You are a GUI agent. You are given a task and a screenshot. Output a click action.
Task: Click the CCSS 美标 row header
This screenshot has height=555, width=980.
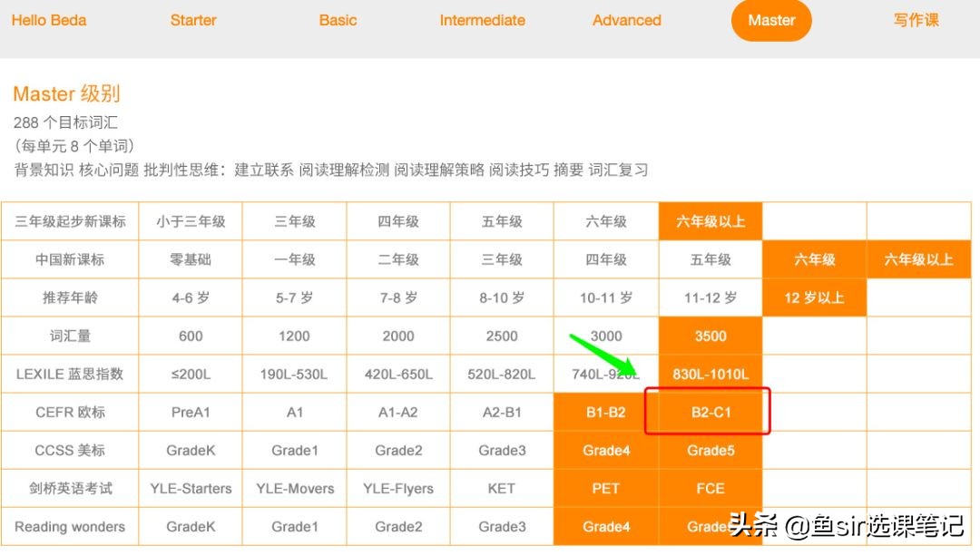click(x=70, y=450)
